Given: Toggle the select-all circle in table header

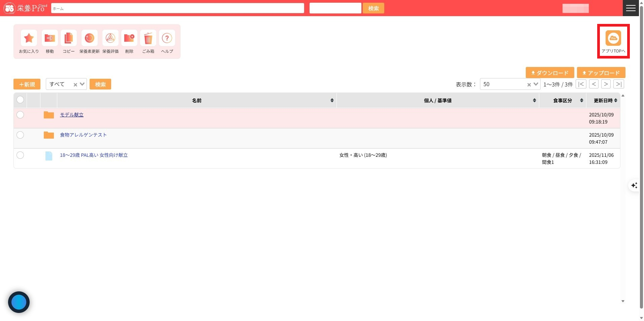Looking at the screenshot, I should 20,100.
